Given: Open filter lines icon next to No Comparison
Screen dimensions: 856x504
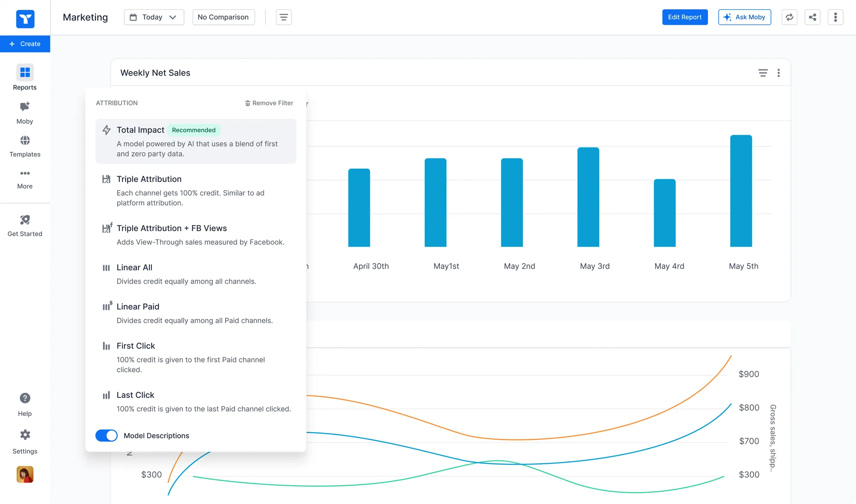Looking at the screenshot, I should coord(283,17).
